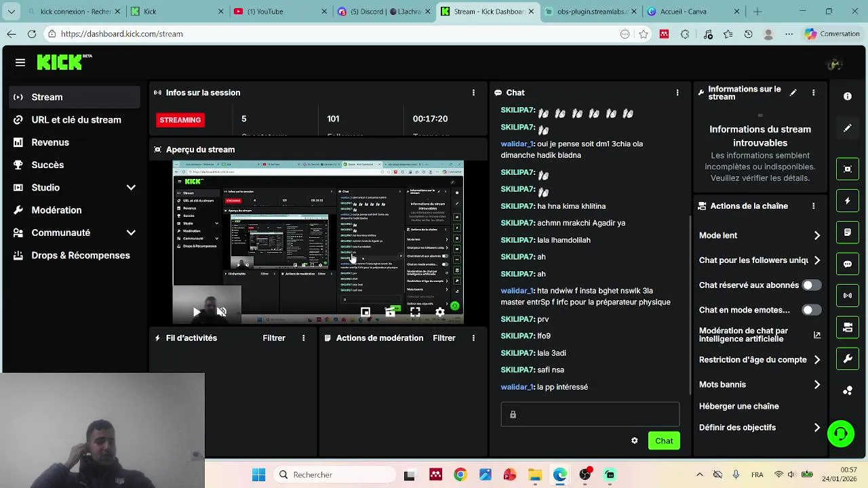This screenshot has width=868, height=488.
Task: Open the Fil d'activités three-dot menu
Action: [x=303, y=338]
